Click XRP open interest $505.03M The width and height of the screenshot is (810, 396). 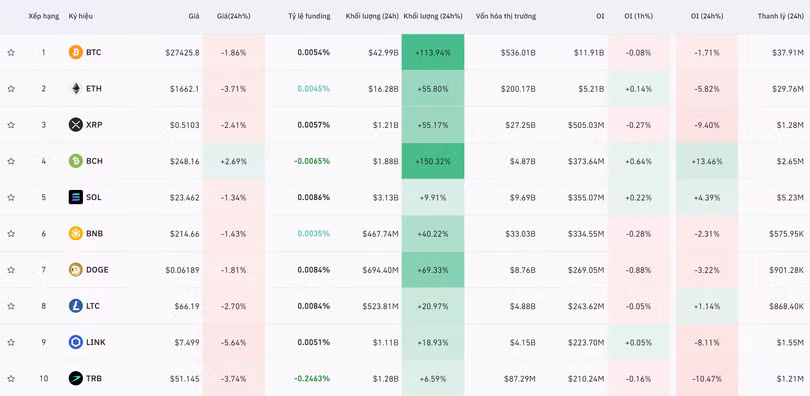coord(586,125)
